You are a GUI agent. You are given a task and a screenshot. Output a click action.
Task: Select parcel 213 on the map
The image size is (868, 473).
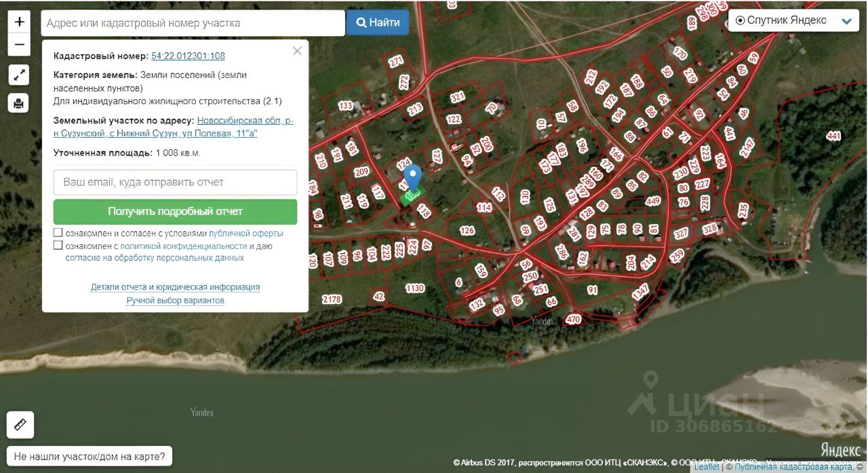[415, 109]
